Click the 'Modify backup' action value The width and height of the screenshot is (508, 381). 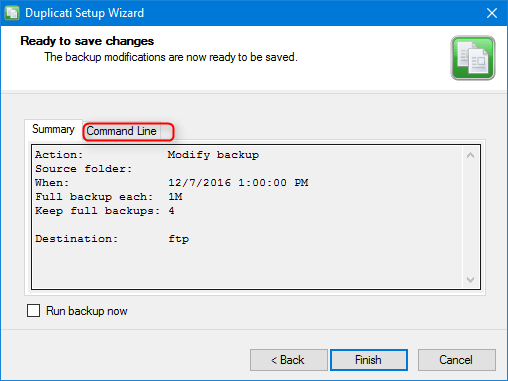213,155
